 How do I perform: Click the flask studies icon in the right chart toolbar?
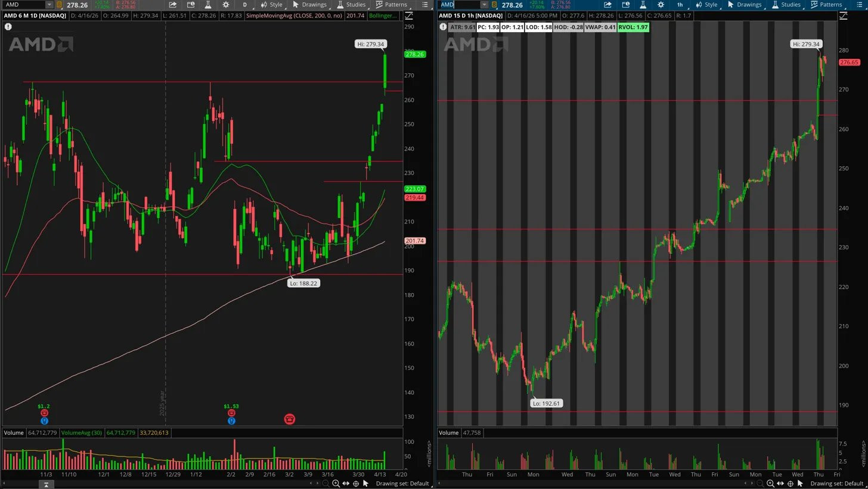pos(643,5)
